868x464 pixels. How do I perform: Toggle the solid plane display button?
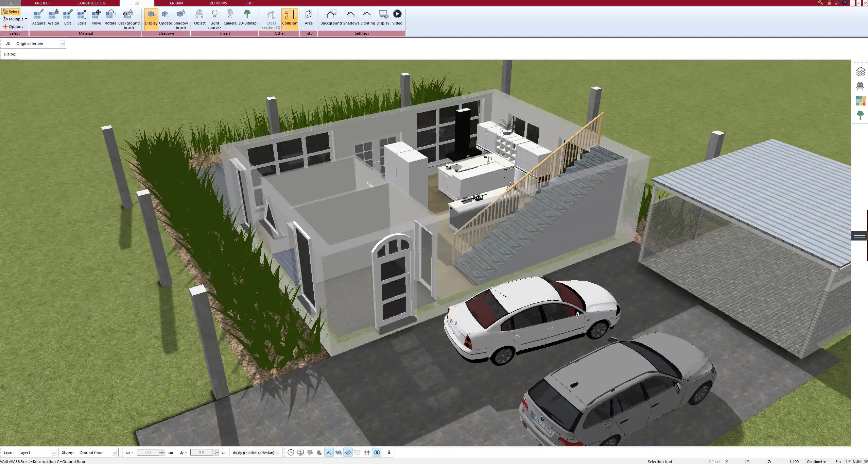348,452
